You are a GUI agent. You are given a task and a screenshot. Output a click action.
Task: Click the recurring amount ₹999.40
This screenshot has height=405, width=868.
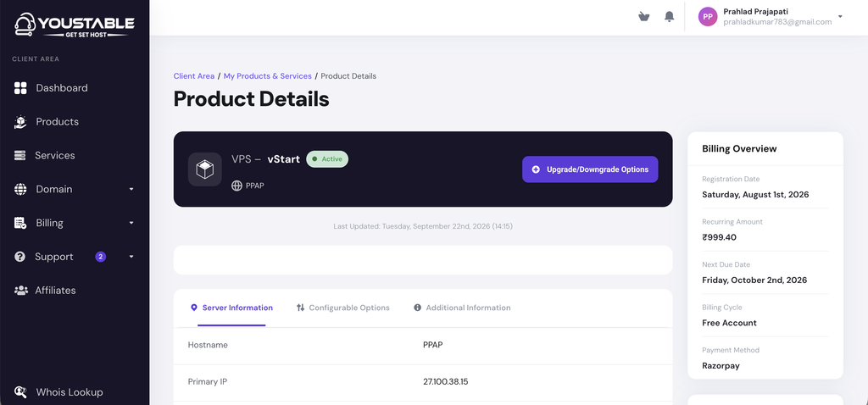coord(719,237)
